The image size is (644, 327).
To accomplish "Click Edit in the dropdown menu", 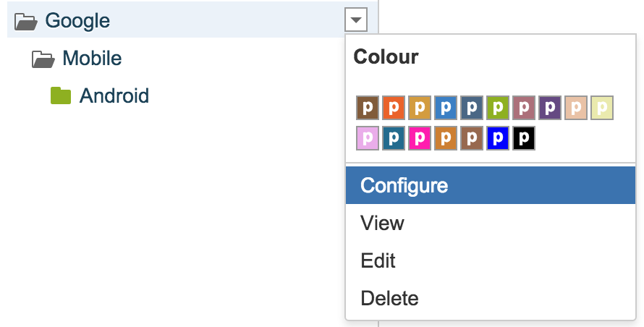I will (x=378, y=260).
